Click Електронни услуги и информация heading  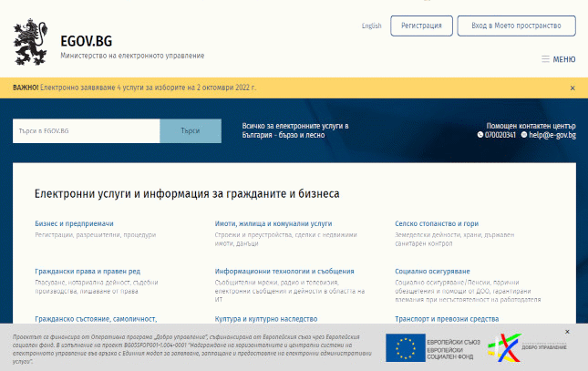[x=187, y=193]
